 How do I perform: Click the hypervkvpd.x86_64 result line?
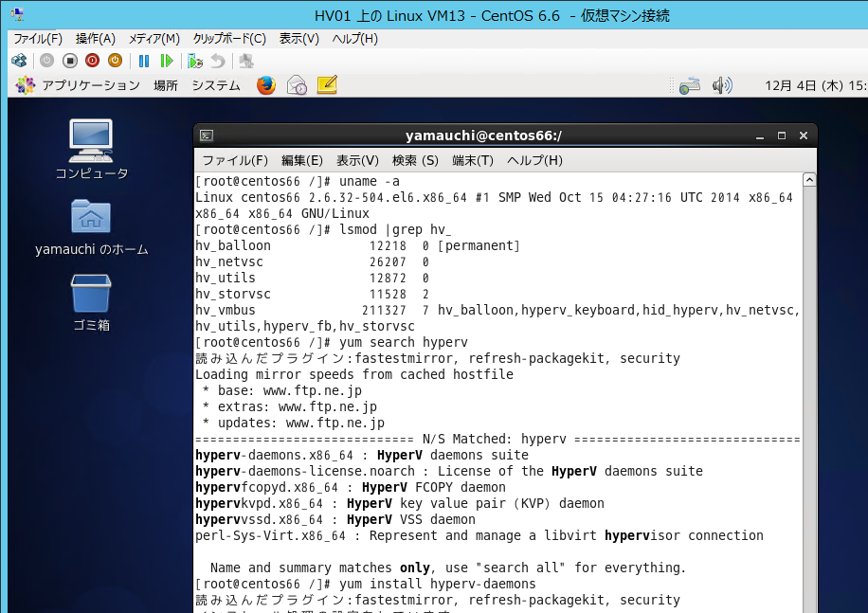click(x=400, y=503)
